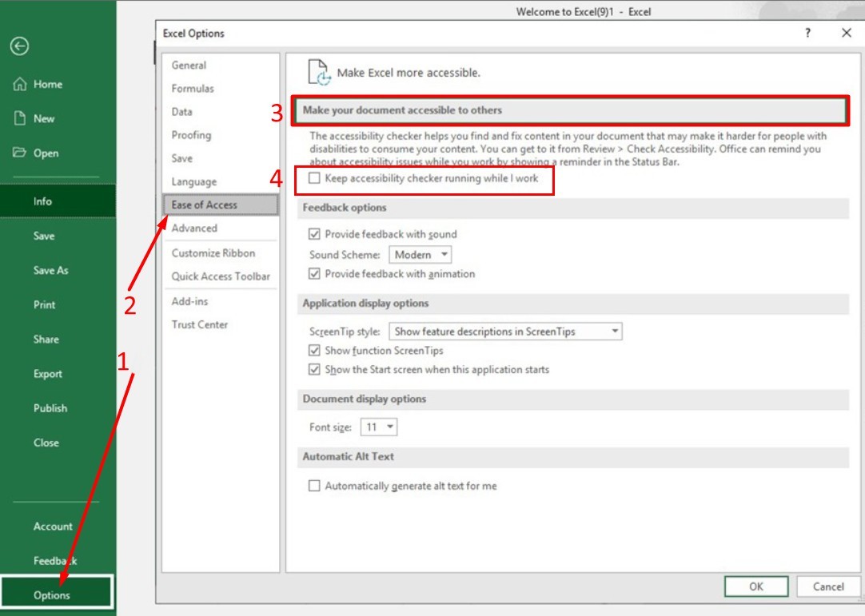Image resolution: width=865 pixels, height=616 pixels.
Task: Open Account page in backstage
Action: click(x=58, y=526)
